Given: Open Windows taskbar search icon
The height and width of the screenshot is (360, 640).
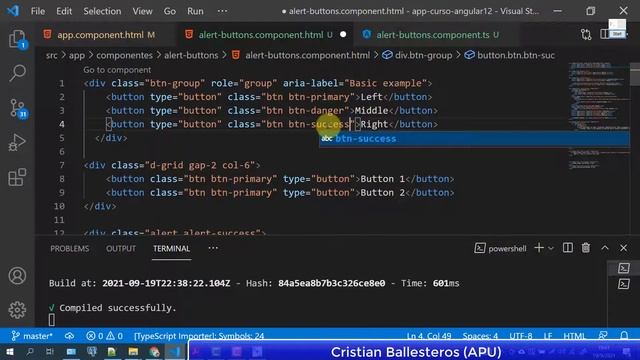Looking at the screenshot, I should tap(30, 352).
